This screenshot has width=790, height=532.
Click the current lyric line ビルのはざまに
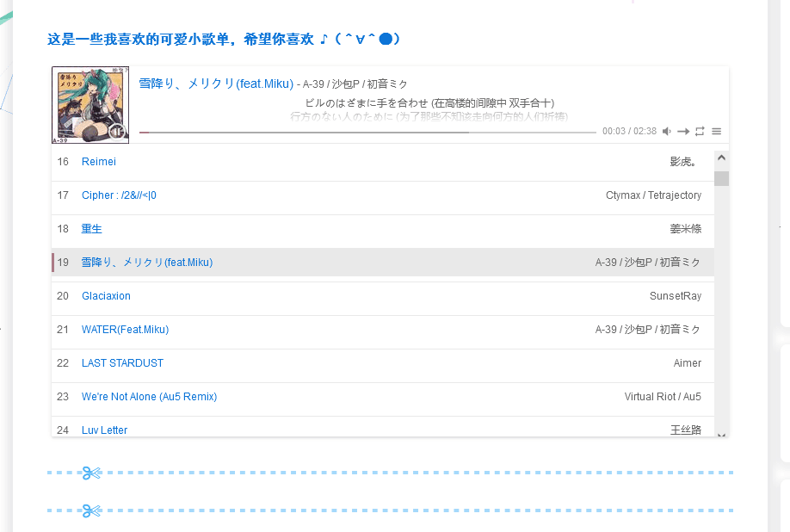pos(429,103)
